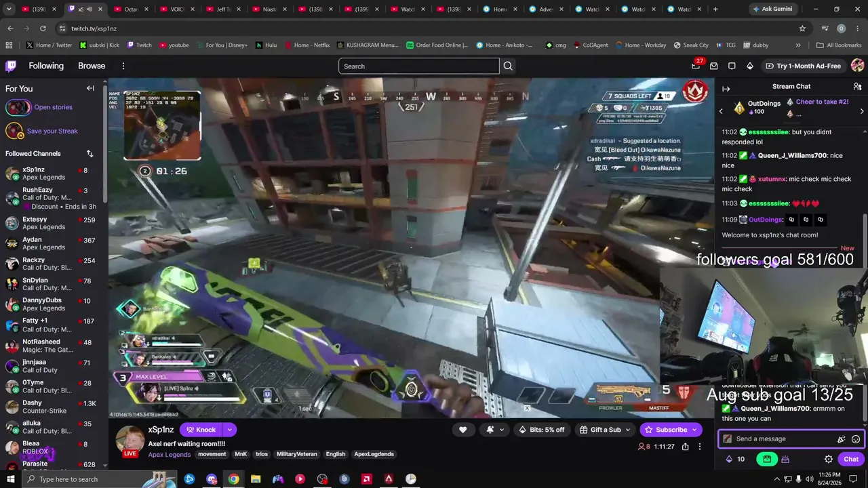Open chat settings gear
Viewport: 868px width, 488px height.
point(829,459)
